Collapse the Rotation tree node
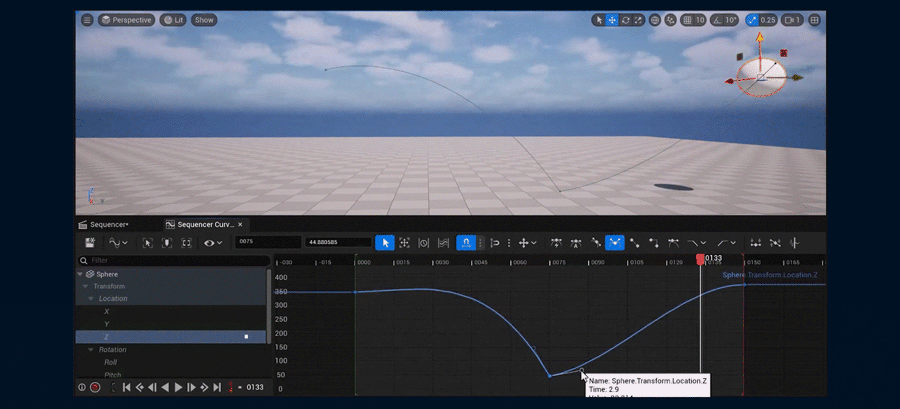Image resolution: width=900 pixels, height=409 pixels. 91,349
